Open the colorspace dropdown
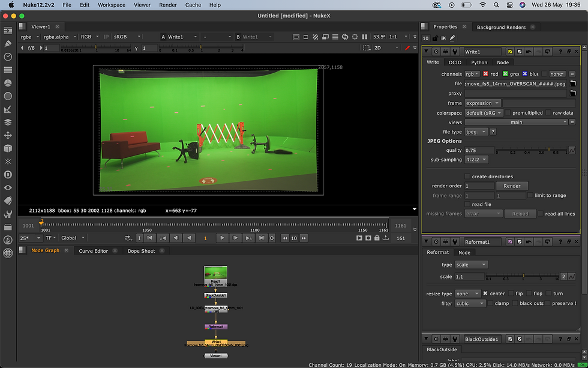Screen dimensions: 588x368 pyautogui.click(x=484, y=113)
